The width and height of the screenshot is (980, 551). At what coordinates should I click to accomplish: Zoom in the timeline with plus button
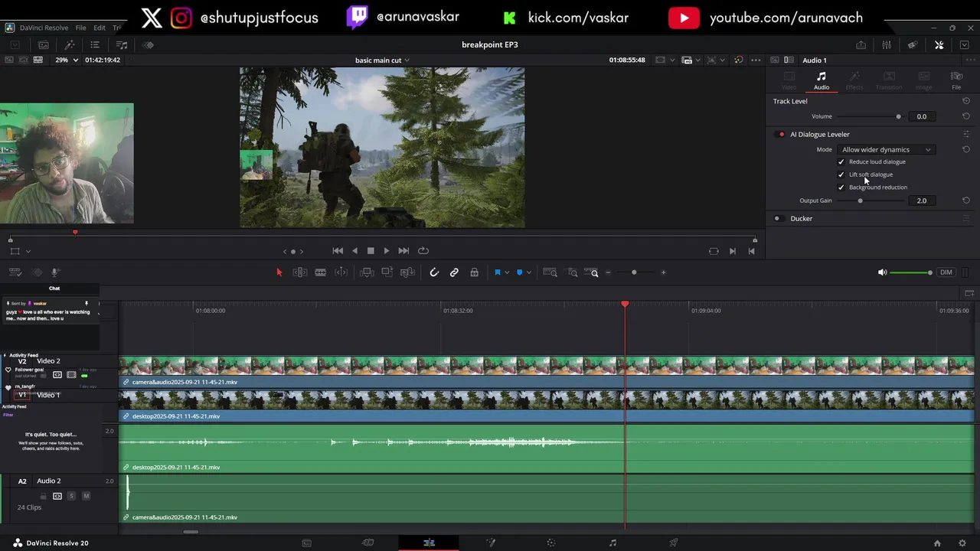click(x=663, y=272)
